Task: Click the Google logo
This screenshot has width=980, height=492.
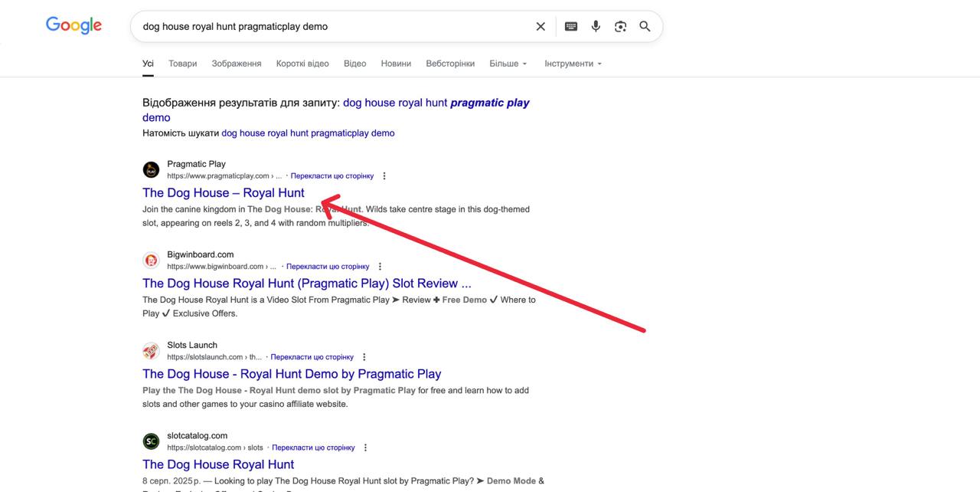Action: [x=74, y=25]
